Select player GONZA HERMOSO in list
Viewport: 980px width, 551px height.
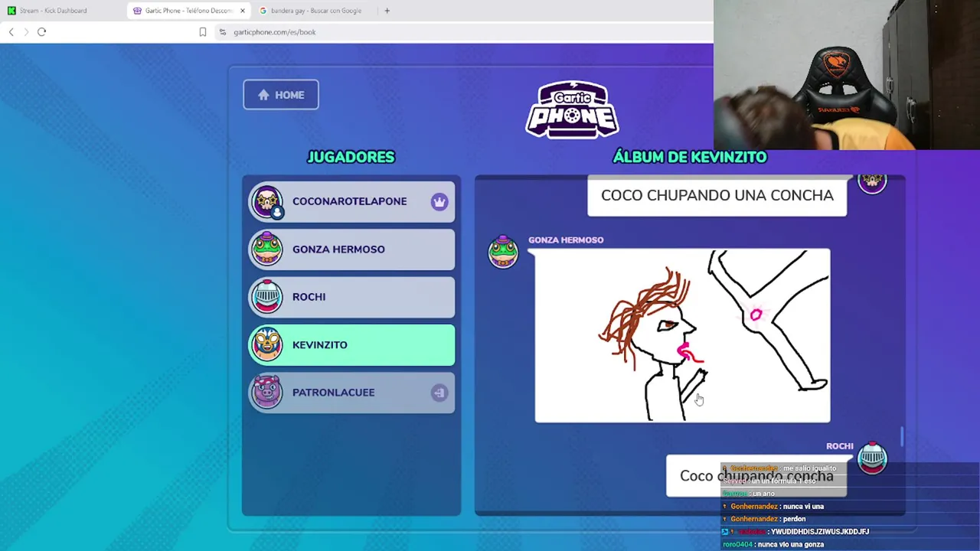351,249
